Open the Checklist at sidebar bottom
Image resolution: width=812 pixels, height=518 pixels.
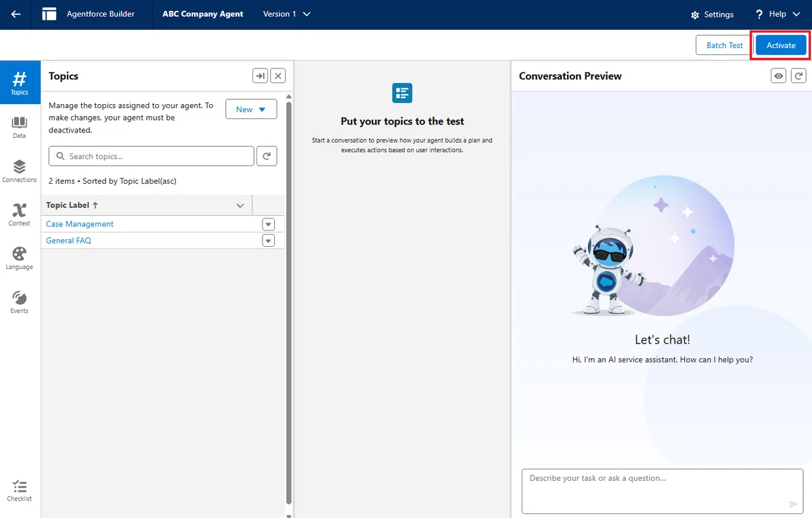20,490
